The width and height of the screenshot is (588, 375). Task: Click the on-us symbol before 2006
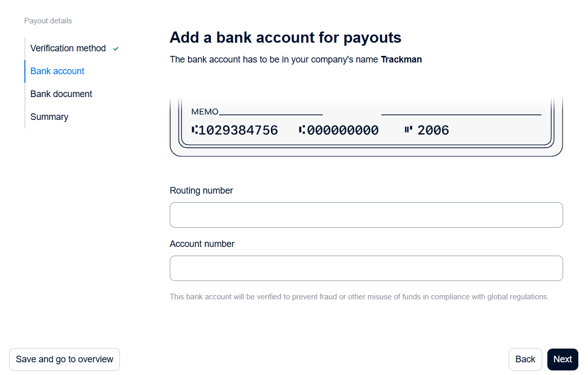coord(409,130)
